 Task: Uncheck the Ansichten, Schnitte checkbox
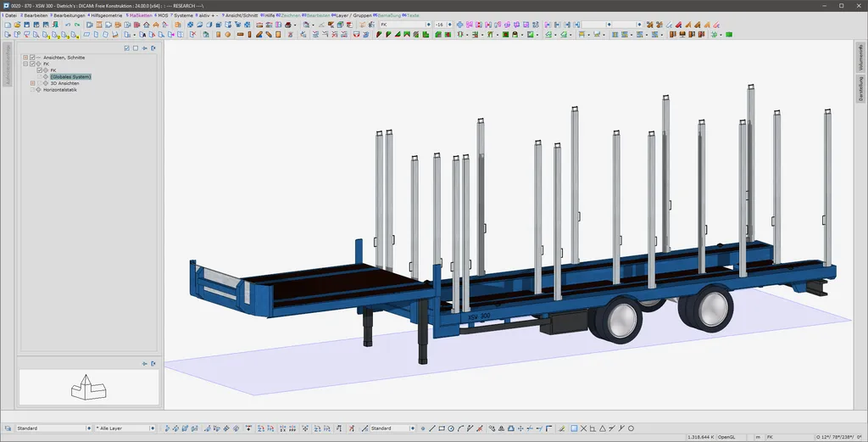click(x=32, y=57)
